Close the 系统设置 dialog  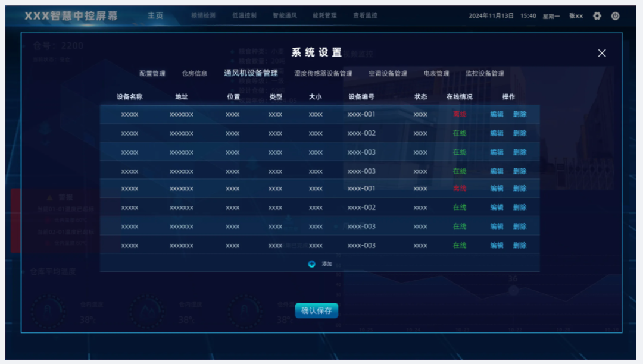pos(601,53)
